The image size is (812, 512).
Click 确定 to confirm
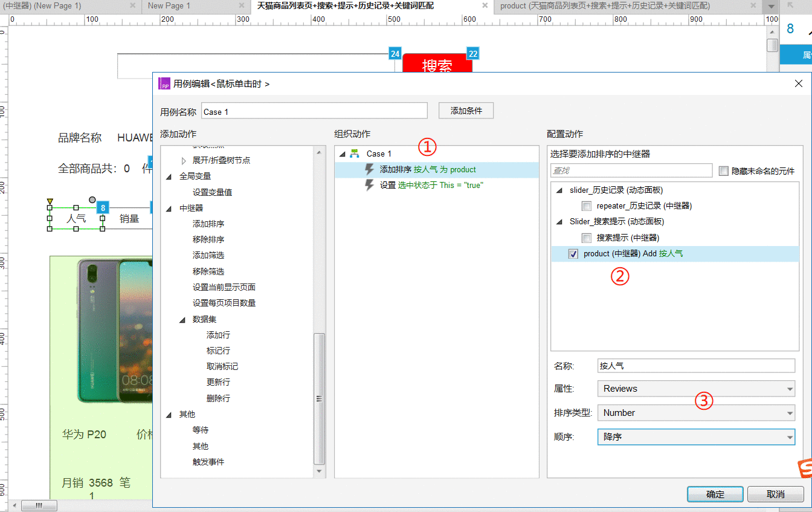click(715, 494)
